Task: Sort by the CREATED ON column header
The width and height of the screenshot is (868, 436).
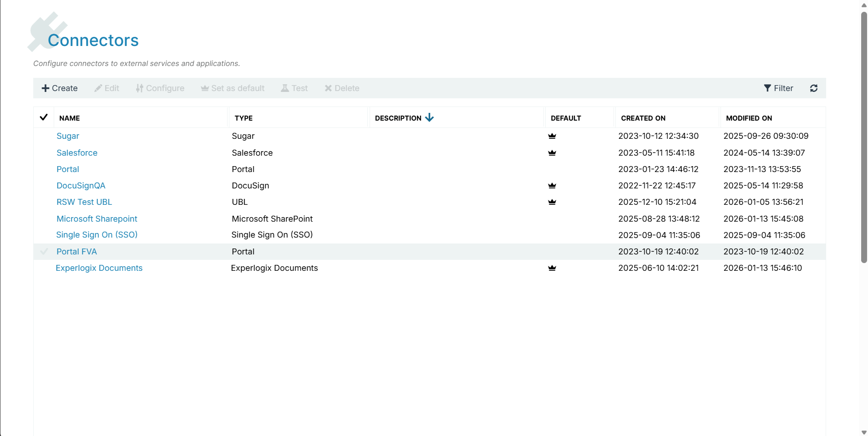Action: pyautogui.click(x=643, y=118)
